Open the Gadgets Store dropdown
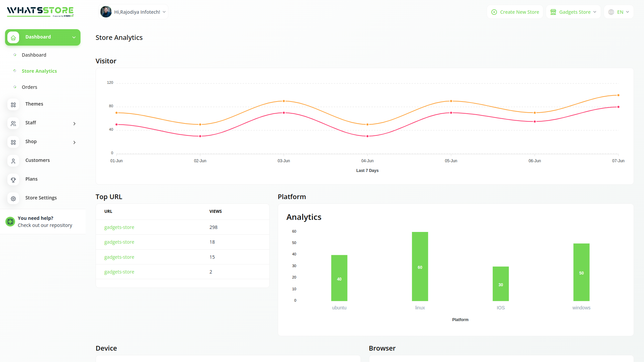 click(573, 12)
